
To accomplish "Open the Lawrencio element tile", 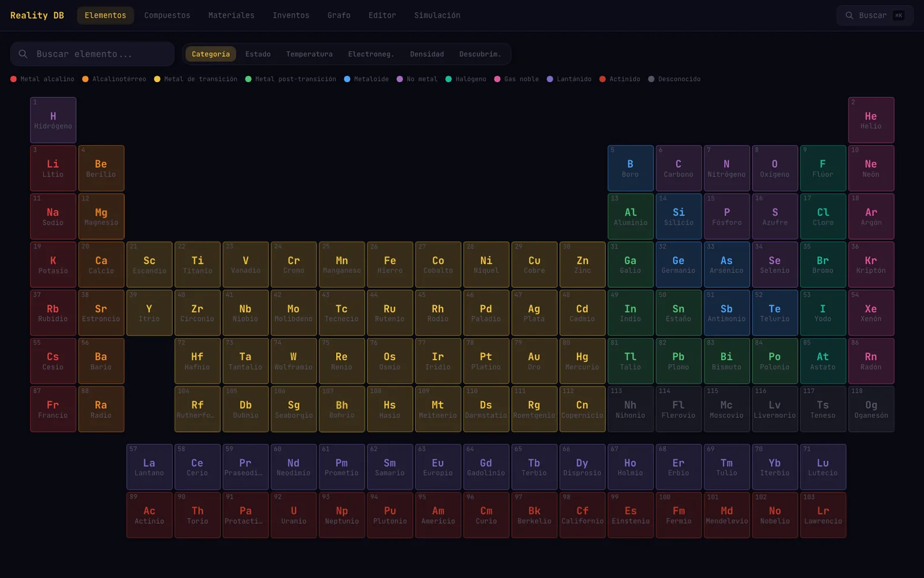I will pos(823,515).
